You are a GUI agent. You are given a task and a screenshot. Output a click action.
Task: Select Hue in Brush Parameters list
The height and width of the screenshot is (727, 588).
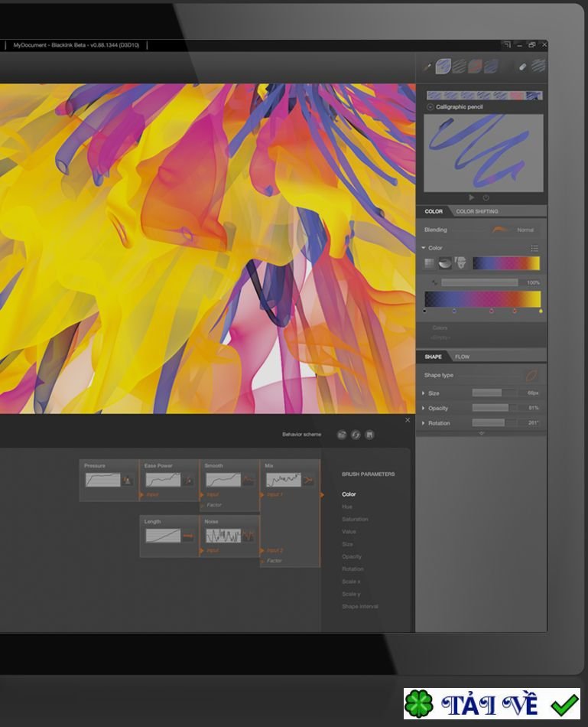coord(347,507)
